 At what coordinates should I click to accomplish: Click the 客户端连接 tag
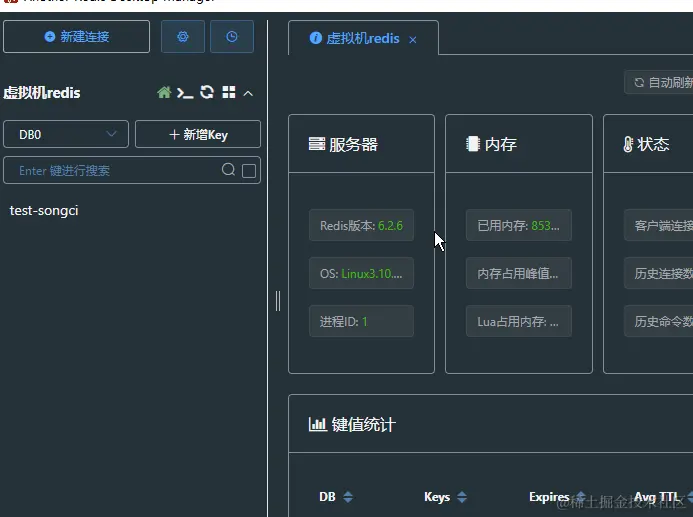click(659, 225)
